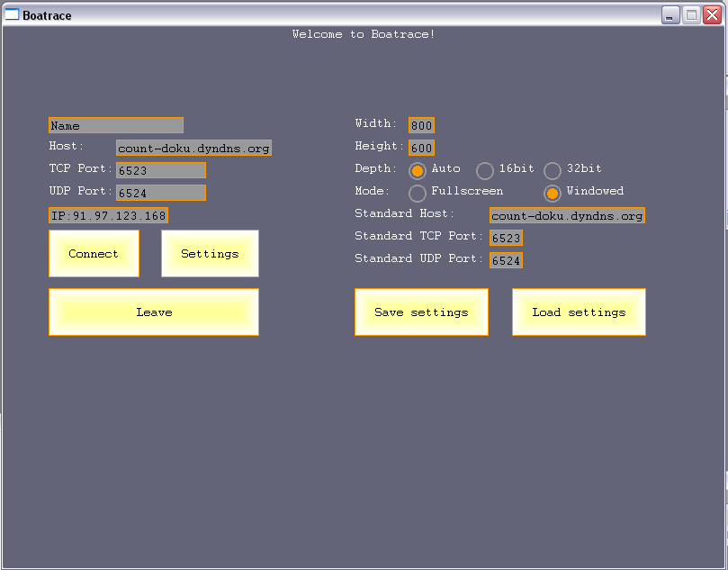Viewport: 728px width, 570px height.
Task: Click the Boatrace window title bar icon
Action: 12,15
